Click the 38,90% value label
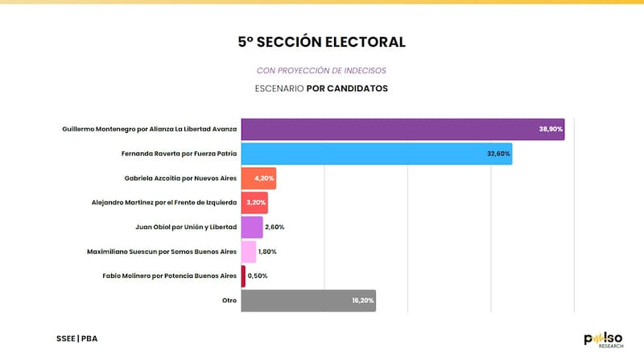The width and height of the screenshot is (644, 361). pos(551,129)
